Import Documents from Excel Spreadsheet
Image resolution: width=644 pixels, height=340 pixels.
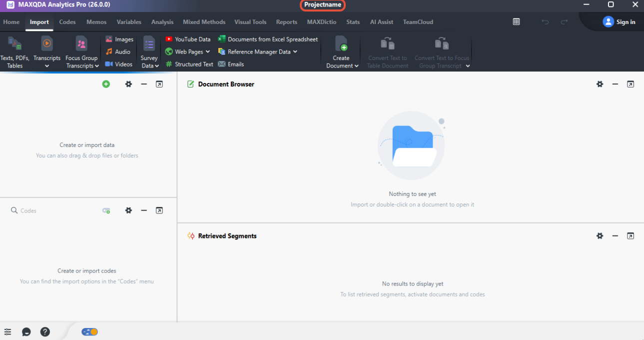pyautogui.click(x=268, y=39)
